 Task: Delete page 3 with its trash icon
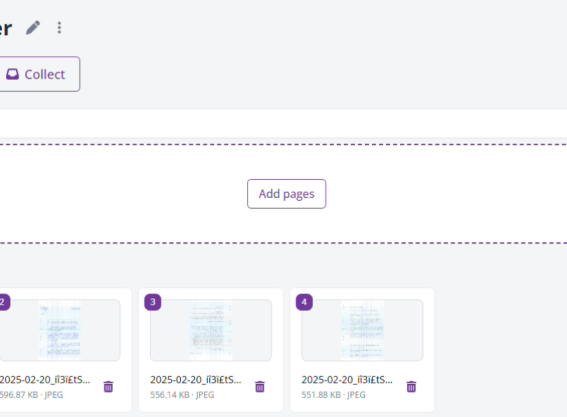click(260, 387)
